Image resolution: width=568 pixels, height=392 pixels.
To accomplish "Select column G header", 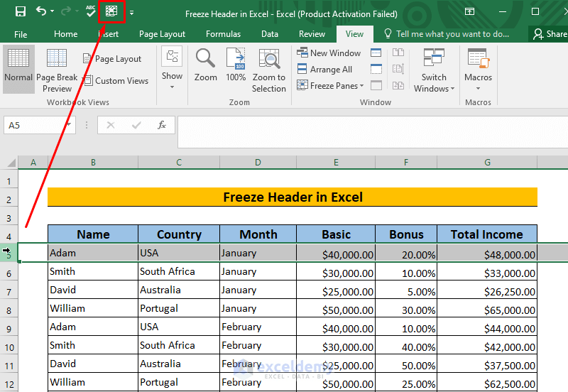I will (487, 163).
